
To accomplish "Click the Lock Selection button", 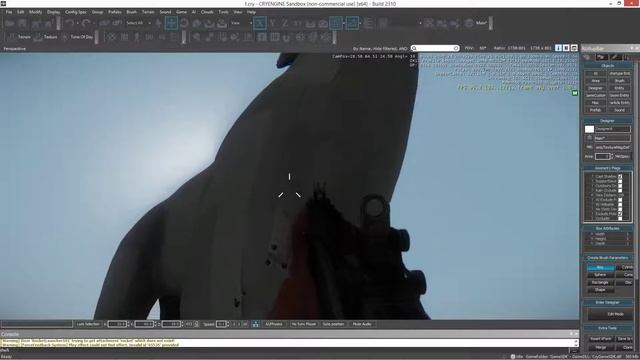I will 88,324.
